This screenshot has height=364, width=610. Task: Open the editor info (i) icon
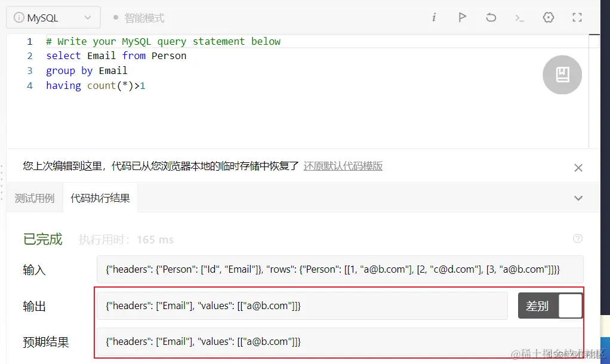[434, 17]
